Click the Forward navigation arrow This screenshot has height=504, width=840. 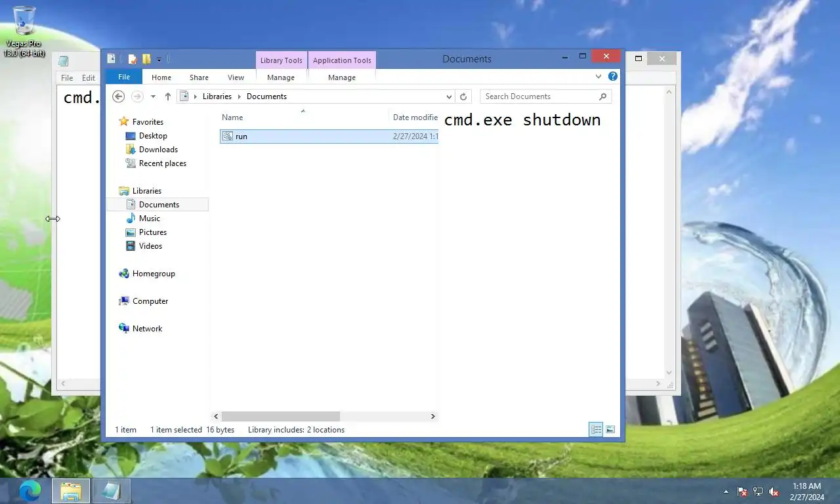137,96
